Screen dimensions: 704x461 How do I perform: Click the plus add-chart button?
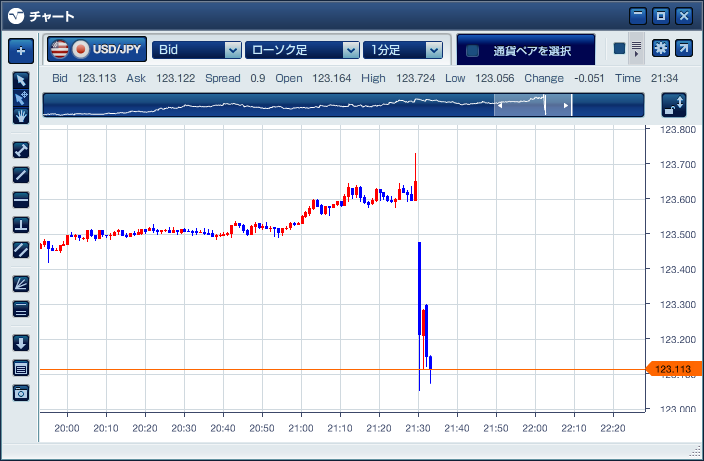[21, 49]
